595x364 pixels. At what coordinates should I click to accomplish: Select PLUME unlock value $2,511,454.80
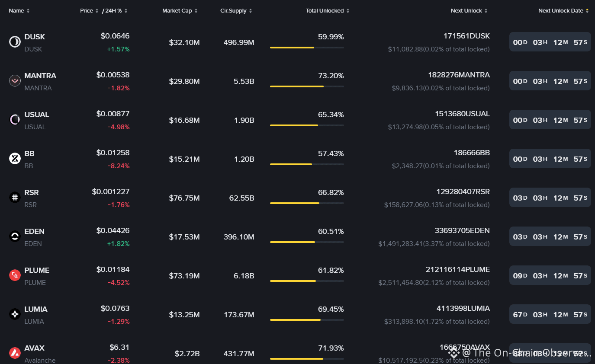tap(400, 283)
